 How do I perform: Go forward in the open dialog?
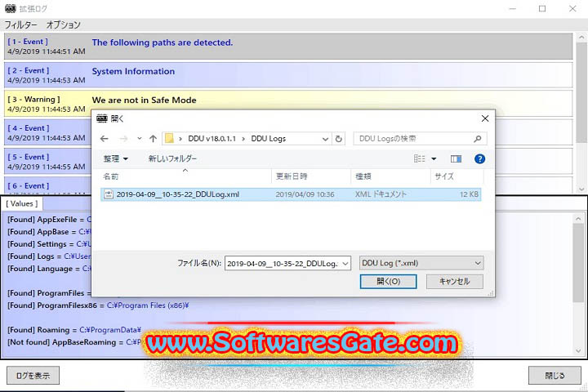click(123, 139)
